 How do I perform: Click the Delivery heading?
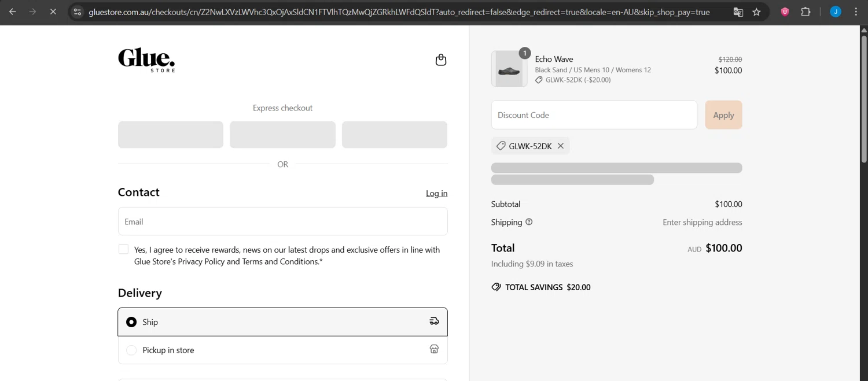140,293
